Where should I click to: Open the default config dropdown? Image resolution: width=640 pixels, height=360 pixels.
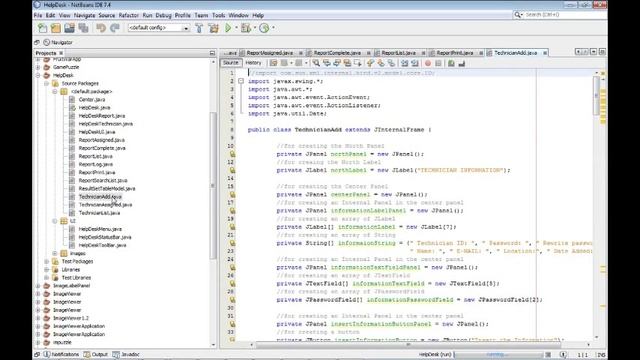click(x=186, y=28)
